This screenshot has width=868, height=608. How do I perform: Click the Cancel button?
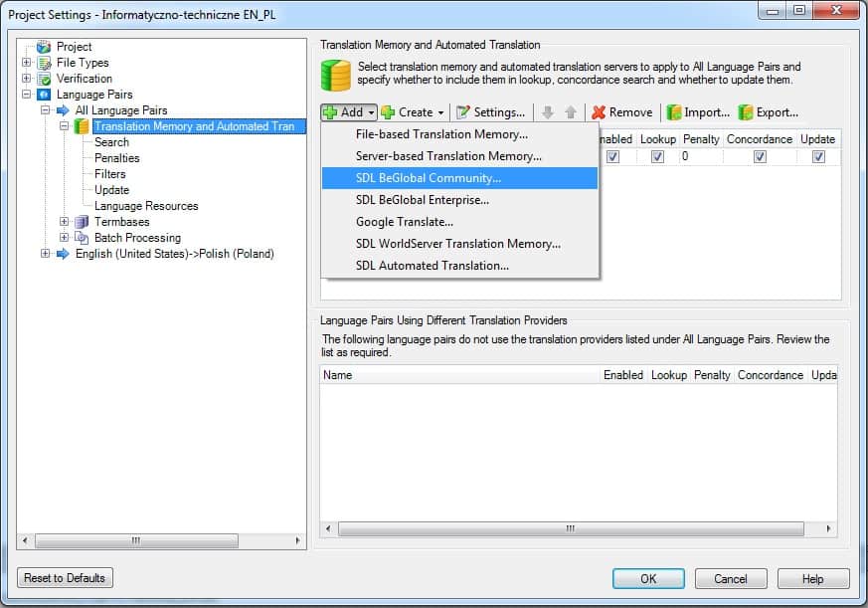tap(731, 578)
